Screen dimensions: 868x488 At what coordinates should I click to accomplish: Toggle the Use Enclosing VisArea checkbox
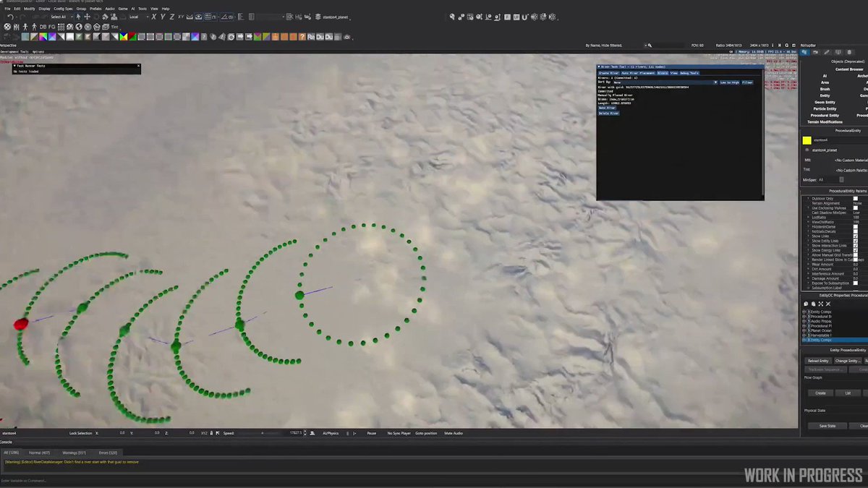pos(856,208)
